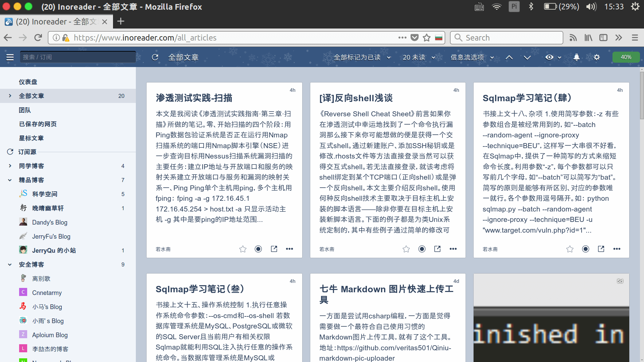Open the 全部标记为已读 menu
This screenshot has width=644, height=362.
pos(357,57)
